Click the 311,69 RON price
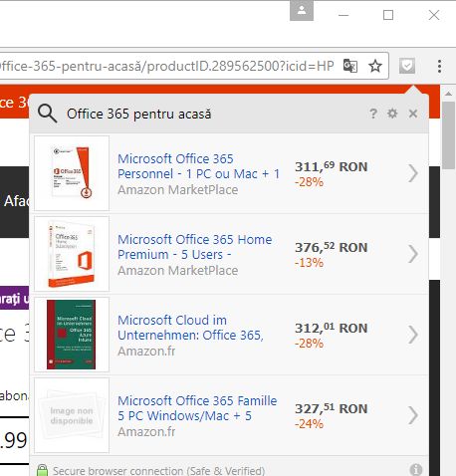456x476 pixels. tap(332, 166)
